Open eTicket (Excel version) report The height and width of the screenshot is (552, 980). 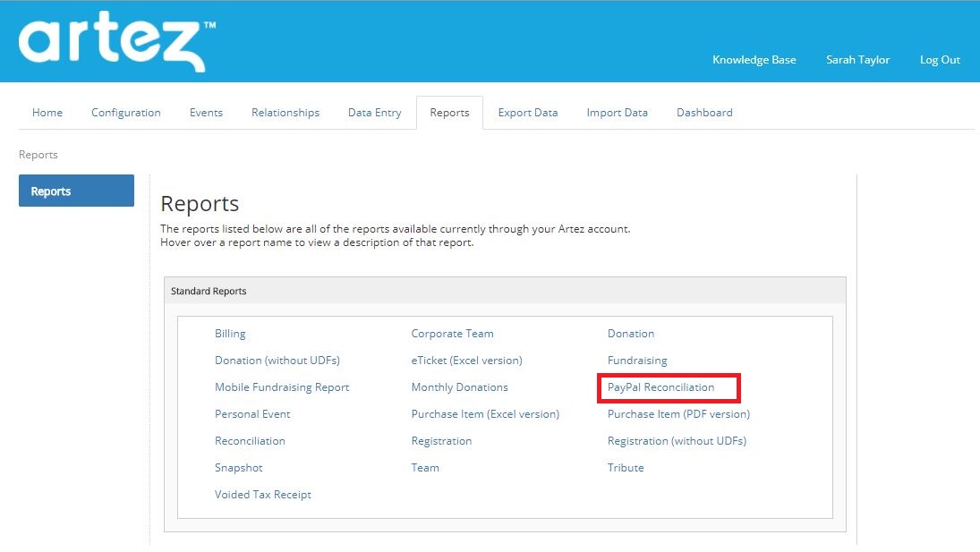coord(466,361)
